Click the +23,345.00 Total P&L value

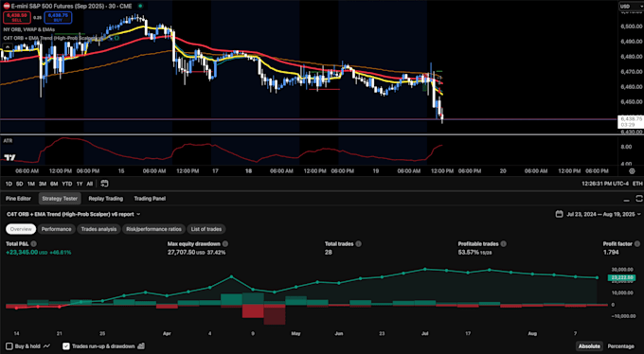tap(22, 252)
